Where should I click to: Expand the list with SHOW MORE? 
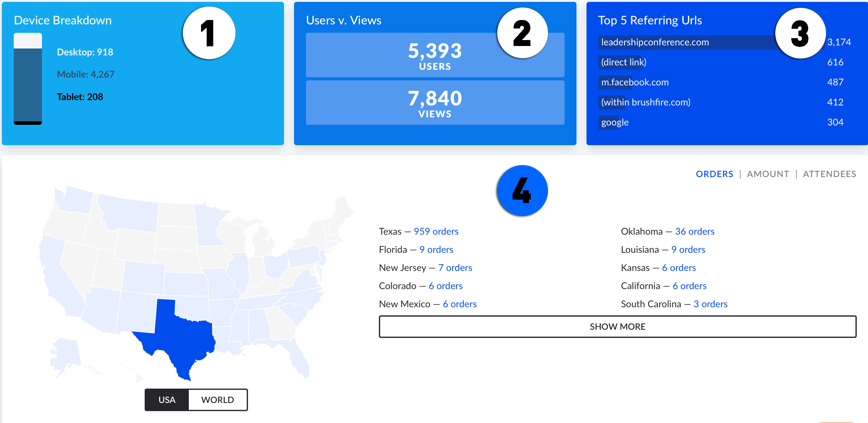pyautogui.click(x=617, y=326)
